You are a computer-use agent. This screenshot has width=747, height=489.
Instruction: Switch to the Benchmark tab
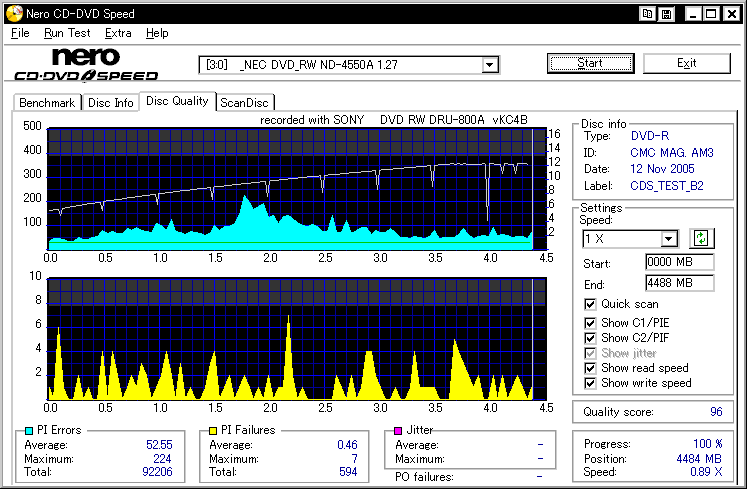click(47, 102)
